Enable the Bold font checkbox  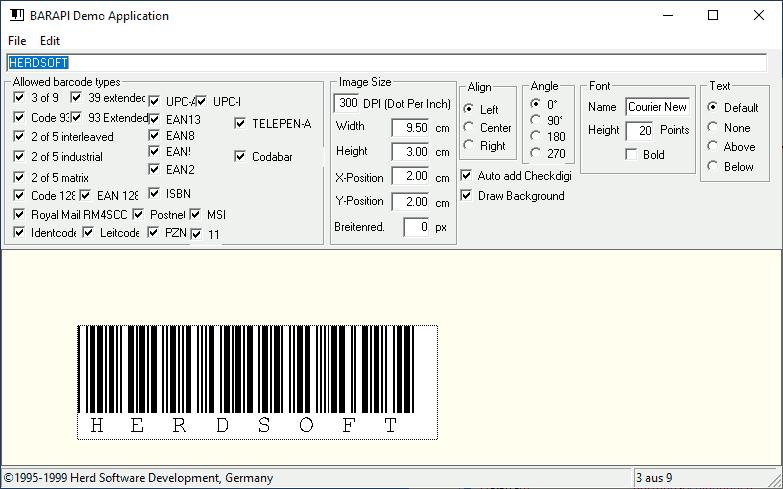[632, 154]
